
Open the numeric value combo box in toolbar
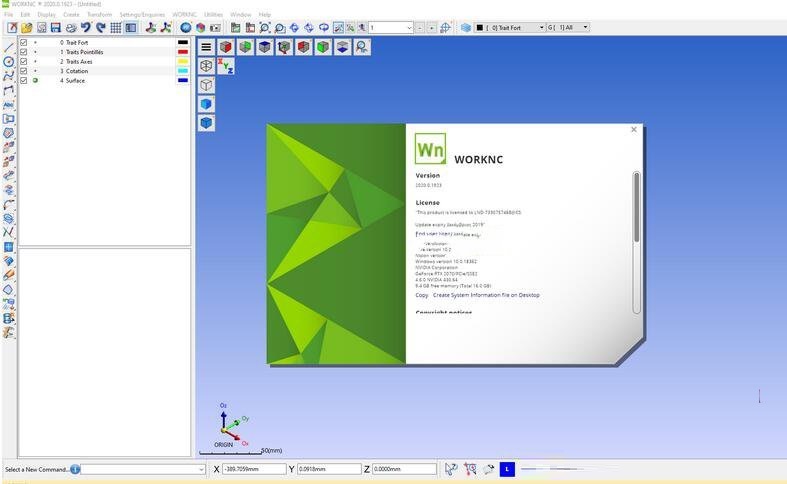[391, 28]
